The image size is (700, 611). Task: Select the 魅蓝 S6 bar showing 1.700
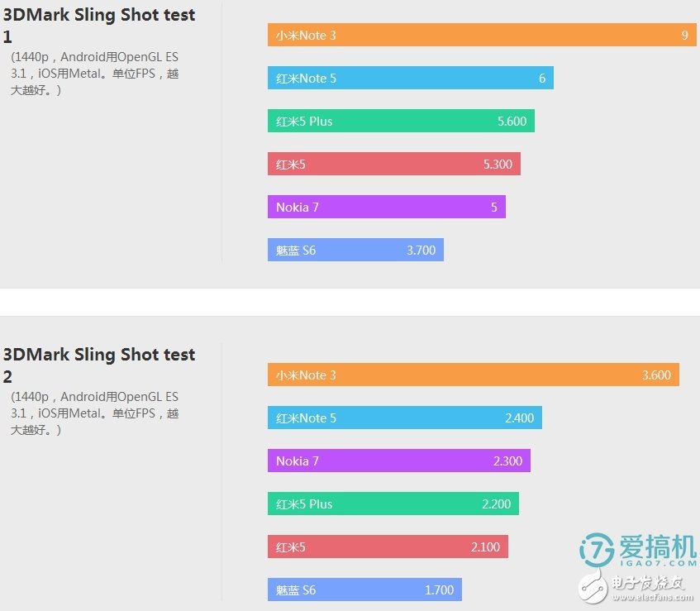click(x=364, y=590)
